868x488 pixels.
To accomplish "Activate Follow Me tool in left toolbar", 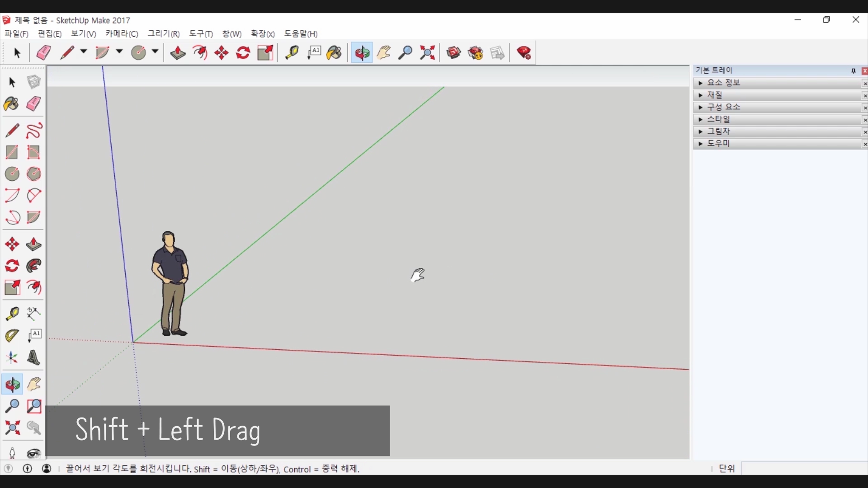I will point(33,266).
